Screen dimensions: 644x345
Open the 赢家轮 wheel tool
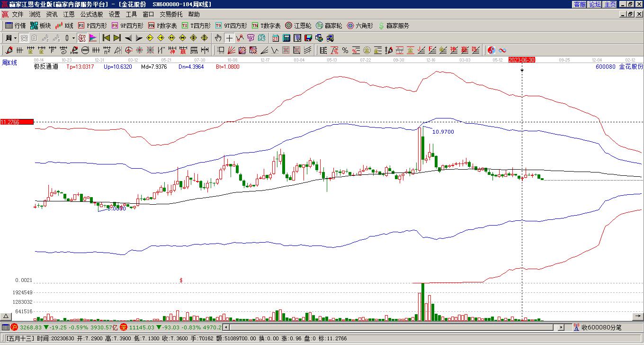click(x=329, y=26)
